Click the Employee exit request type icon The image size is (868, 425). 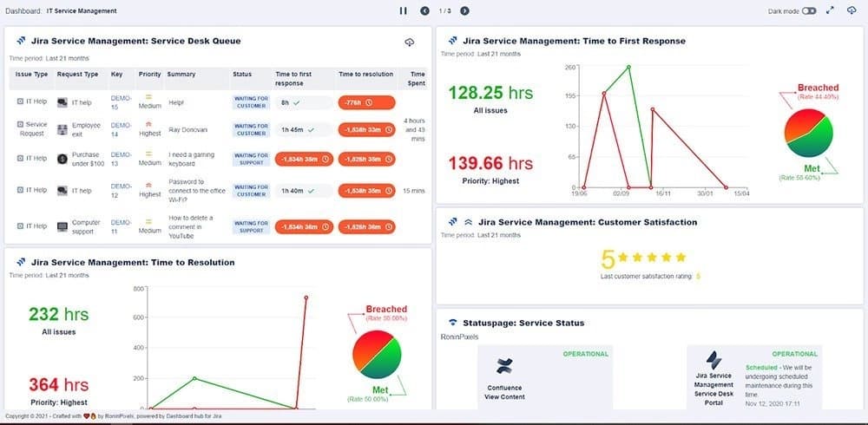coord(62,129)
